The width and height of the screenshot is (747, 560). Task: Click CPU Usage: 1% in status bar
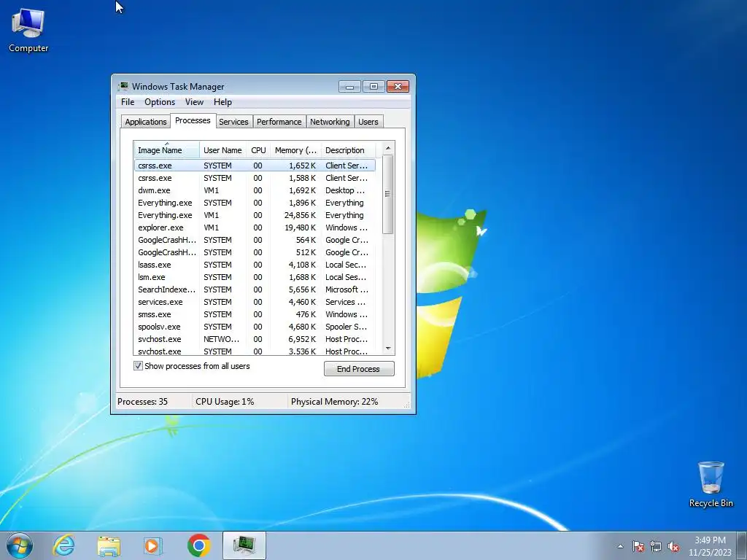pyautogui.click(x=225, y=402)
